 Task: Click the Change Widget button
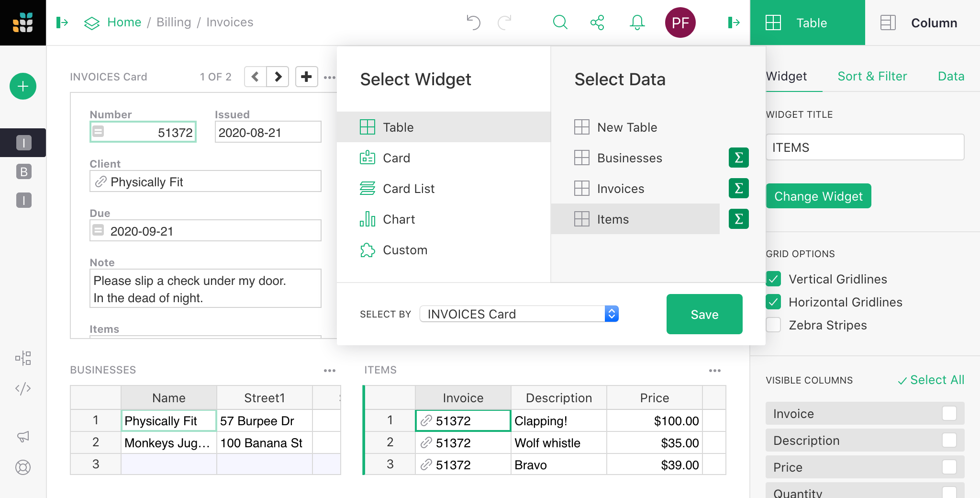(x=818, y=196)
